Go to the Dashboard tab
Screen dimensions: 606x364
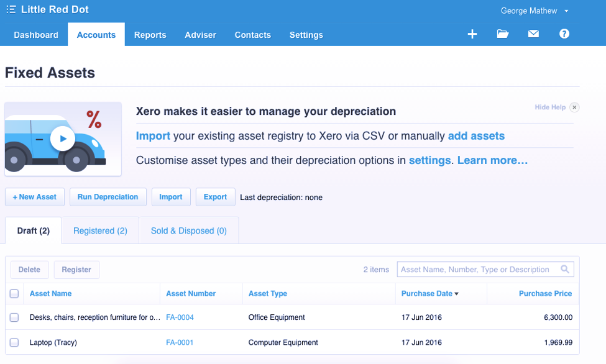36,35
